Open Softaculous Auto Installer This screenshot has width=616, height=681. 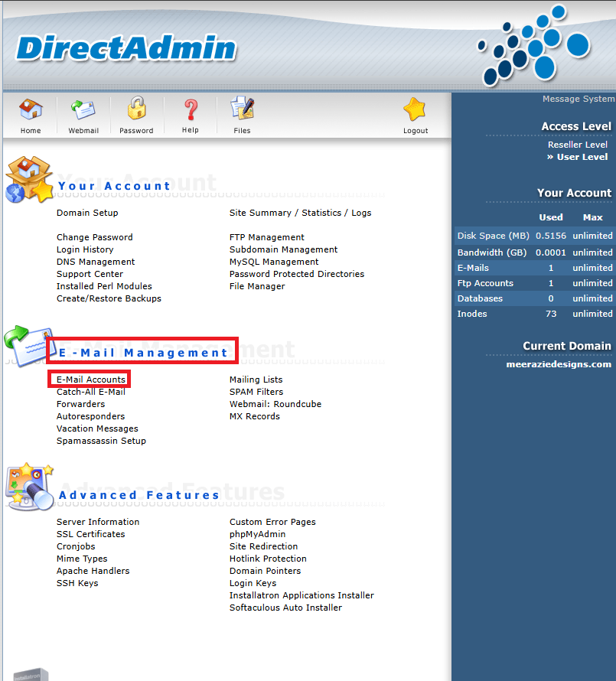[286, 608]
